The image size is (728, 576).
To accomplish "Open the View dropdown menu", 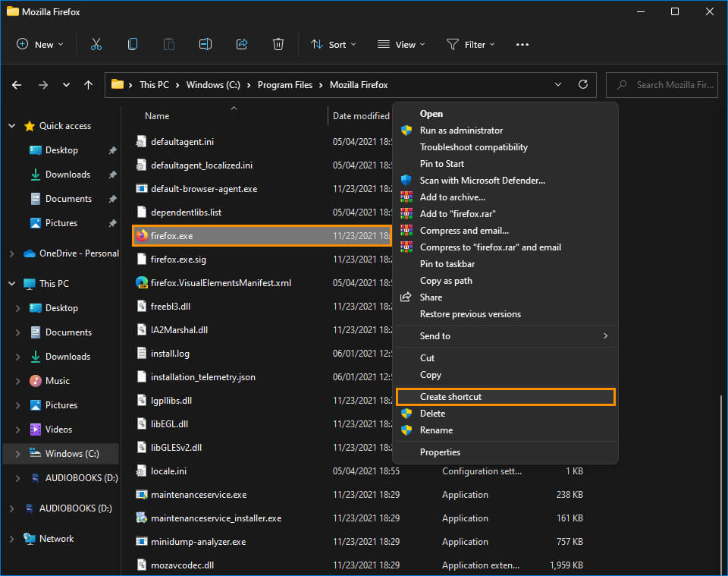I will pos(401,45).
